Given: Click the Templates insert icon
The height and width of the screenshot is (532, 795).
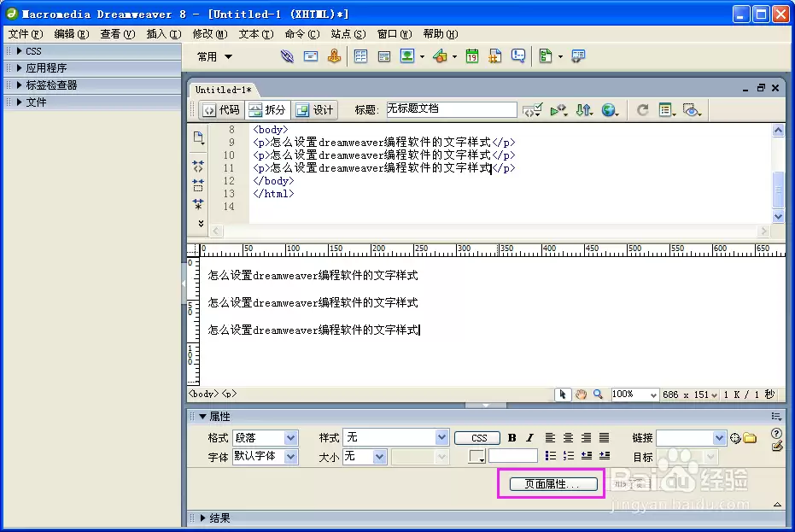Looking at the screenshot, I should [546, 56].
